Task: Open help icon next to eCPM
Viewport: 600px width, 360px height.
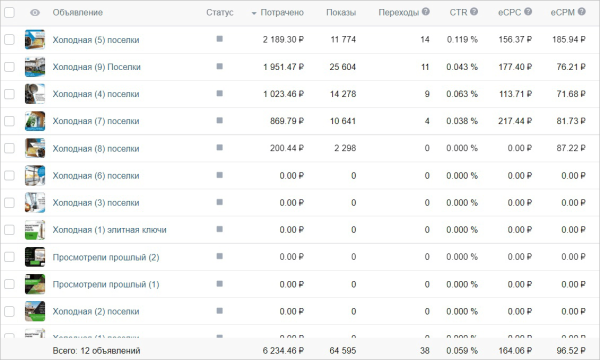Action: pyautogui.click(x=582, y=11)
